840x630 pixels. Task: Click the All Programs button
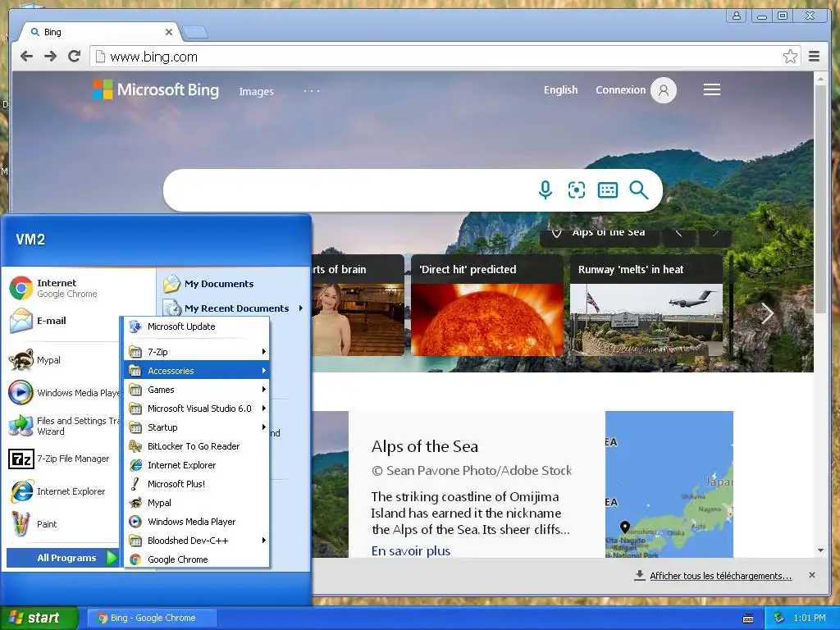[x=62, y=558]
